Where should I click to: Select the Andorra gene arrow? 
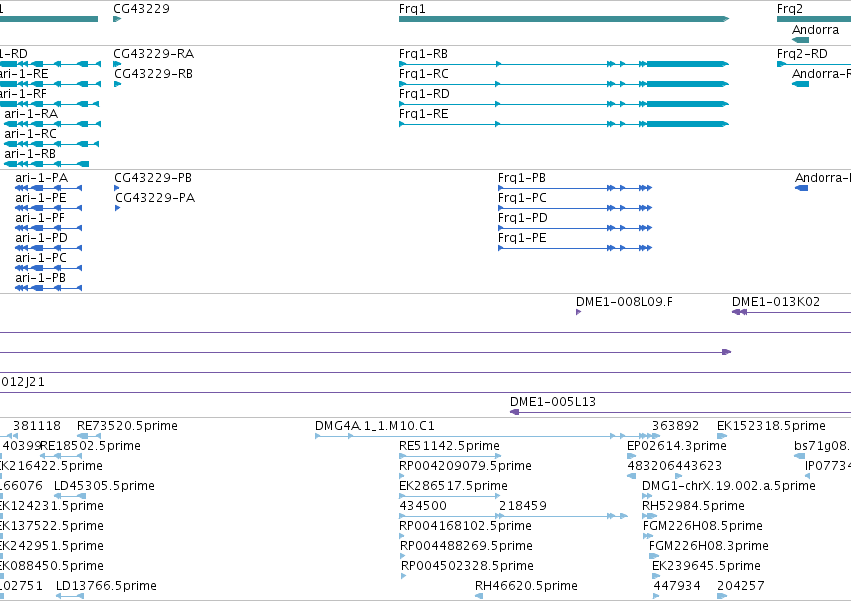[801, 40]
